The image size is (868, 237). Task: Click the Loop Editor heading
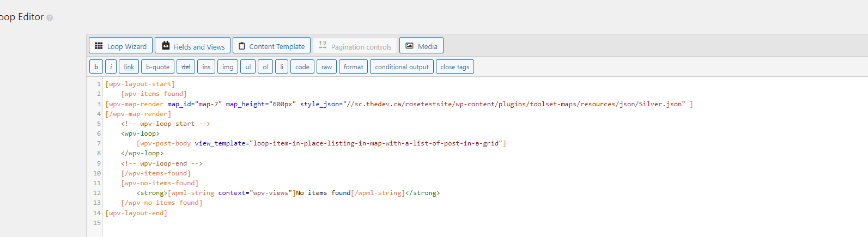tap(22, 17)
